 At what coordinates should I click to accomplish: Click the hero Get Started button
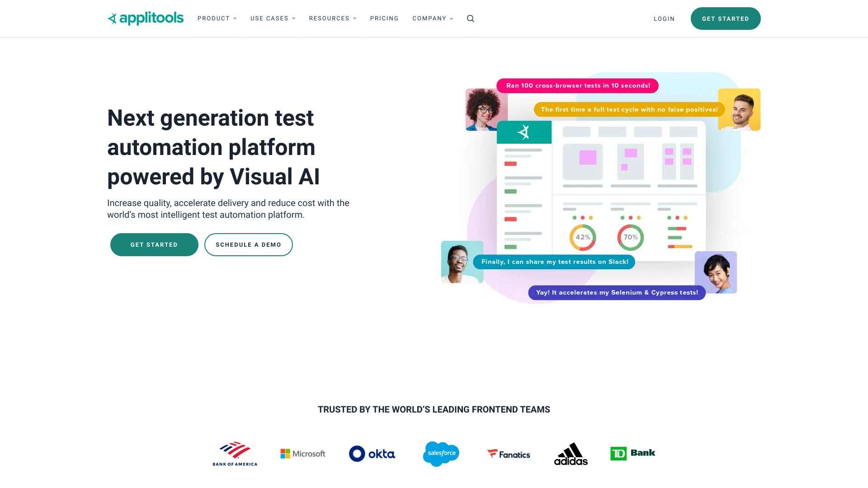point(154,244)
